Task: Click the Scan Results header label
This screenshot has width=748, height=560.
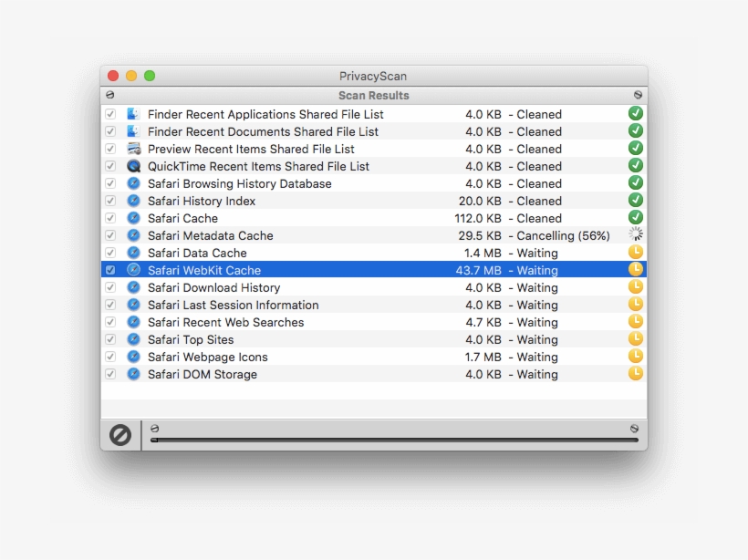Action: point(373,96)
